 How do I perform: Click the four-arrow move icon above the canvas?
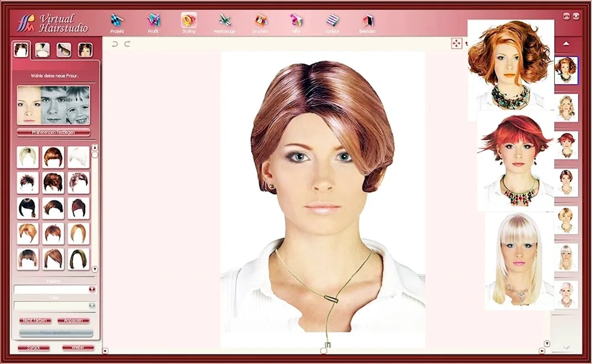click(x=456, y=43)
